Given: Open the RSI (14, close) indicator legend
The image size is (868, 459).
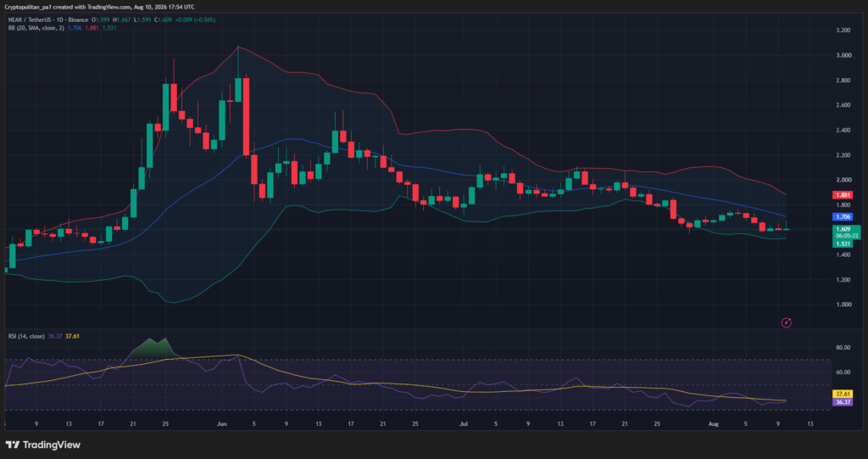Looking at the screenshot, I should (x=26, y=337).
